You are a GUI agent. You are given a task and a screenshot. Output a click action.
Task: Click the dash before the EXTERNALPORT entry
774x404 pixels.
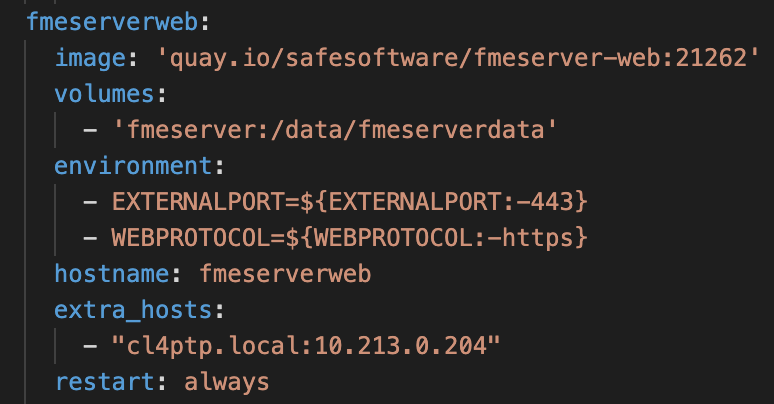tap(90, 202)
